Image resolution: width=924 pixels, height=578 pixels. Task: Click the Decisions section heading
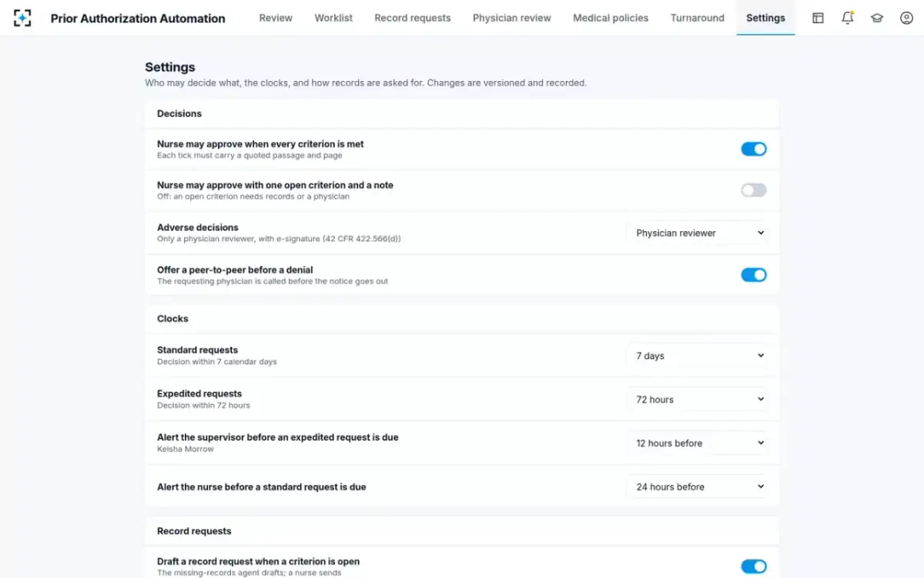click(179, 113)
